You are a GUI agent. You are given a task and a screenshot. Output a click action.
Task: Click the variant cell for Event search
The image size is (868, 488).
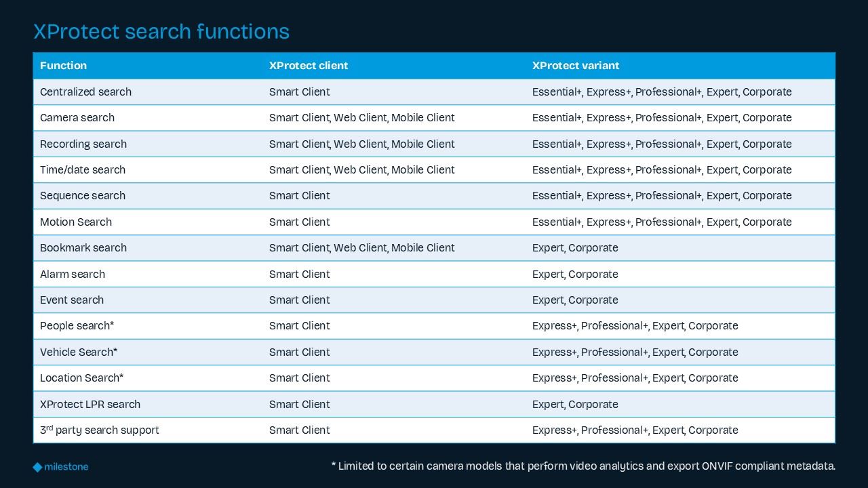click(x=575, y=300)
